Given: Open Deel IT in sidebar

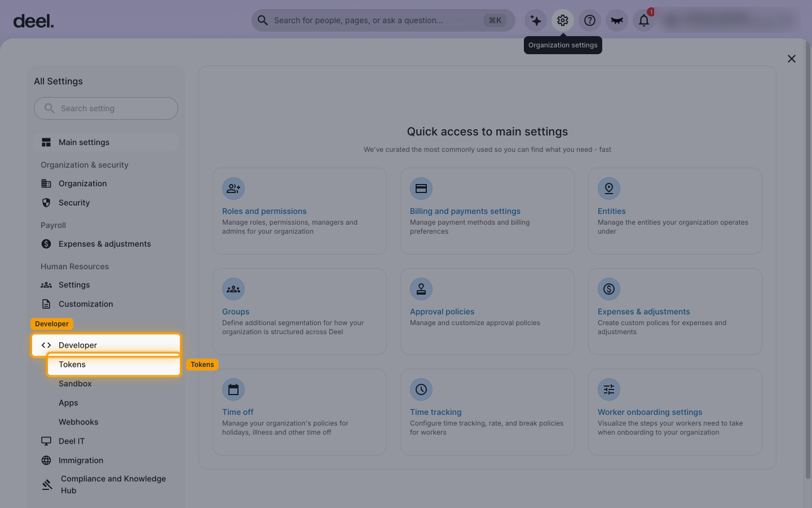Looking at the screenshot, I should (106, 441).
